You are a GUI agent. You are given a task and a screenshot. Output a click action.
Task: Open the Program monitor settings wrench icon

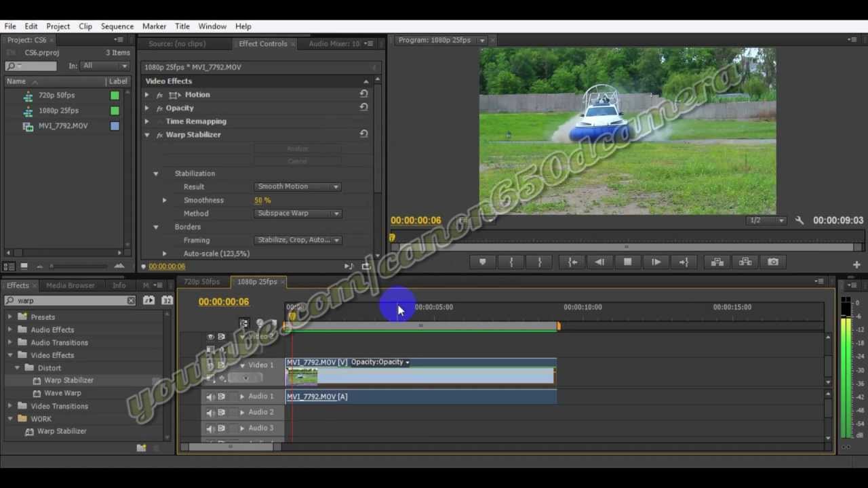800,220
